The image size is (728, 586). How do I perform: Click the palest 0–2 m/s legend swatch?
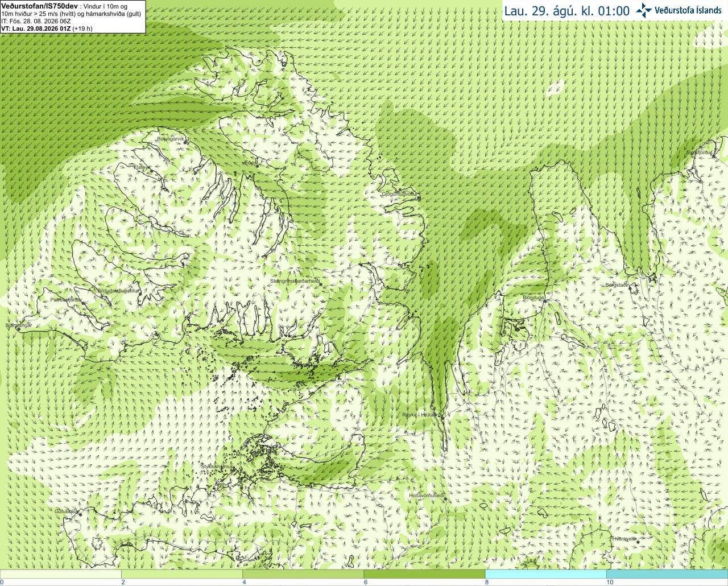(61, 574)
